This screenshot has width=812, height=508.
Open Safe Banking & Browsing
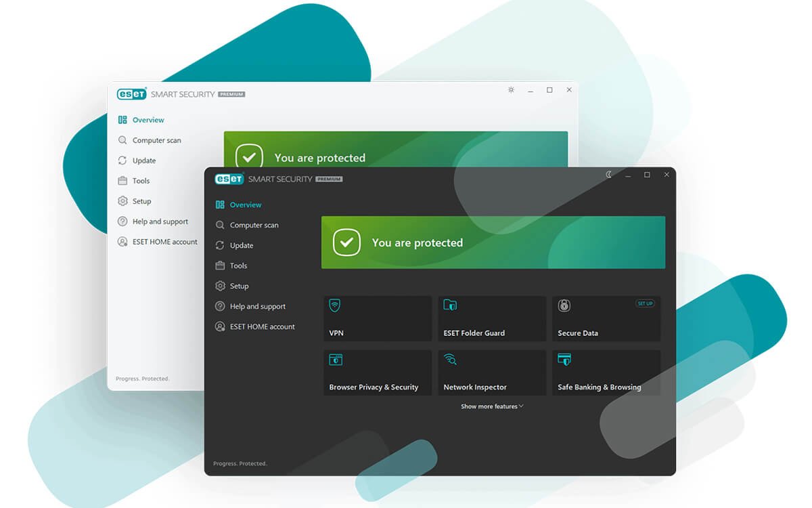[606, 372]
